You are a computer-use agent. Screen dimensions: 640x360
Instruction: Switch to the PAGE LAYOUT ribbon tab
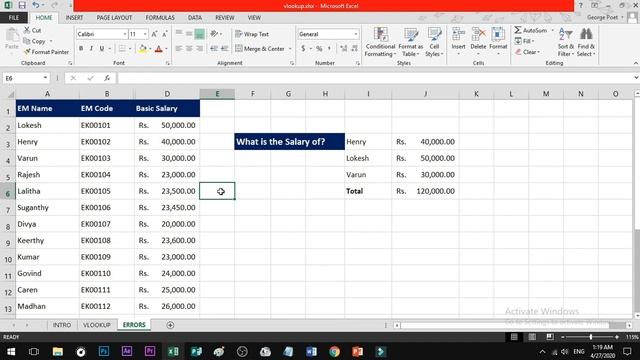click(x=114, y=18)
